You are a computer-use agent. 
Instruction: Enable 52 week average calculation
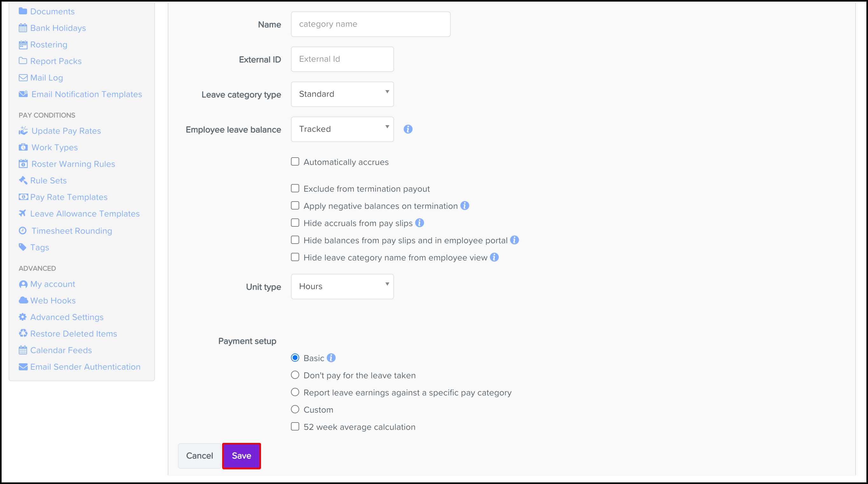[x=295, y=427]
